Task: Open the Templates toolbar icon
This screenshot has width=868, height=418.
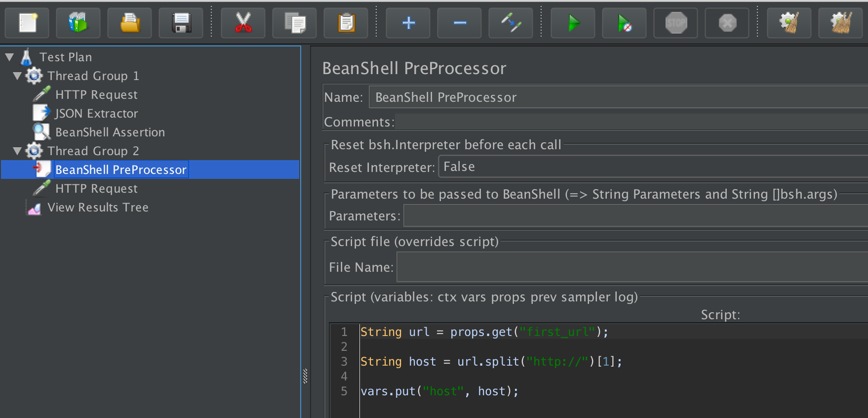Action: 78,23
